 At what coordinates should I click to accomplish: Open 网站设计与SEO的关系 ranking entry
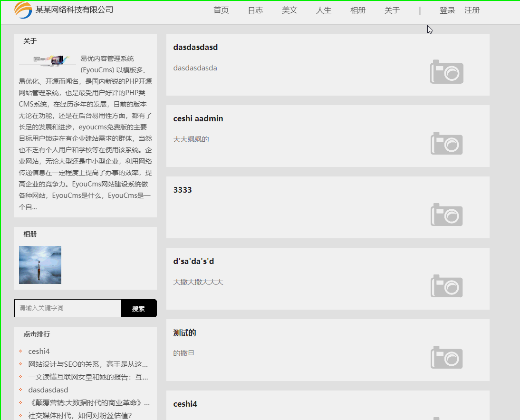[88, 364]
